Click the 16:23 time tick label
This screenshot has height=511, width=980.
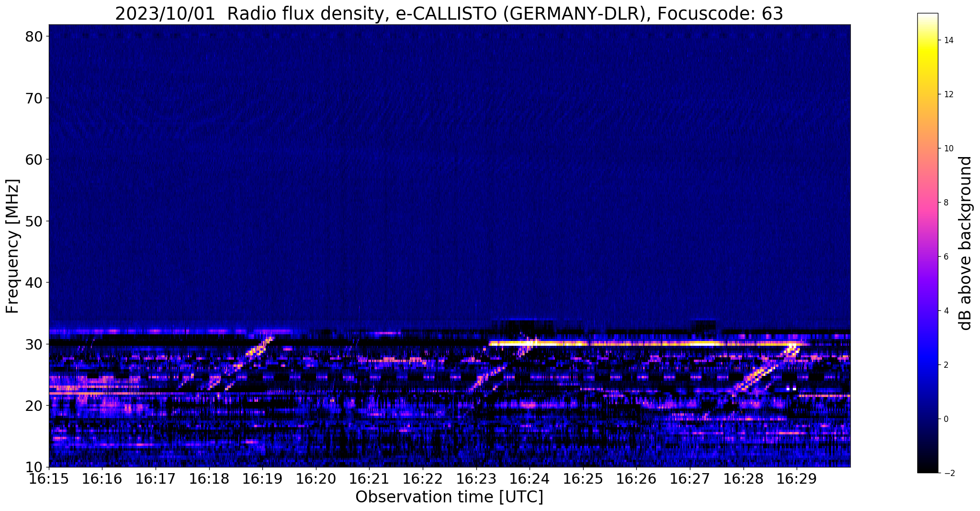pos(476,479)
